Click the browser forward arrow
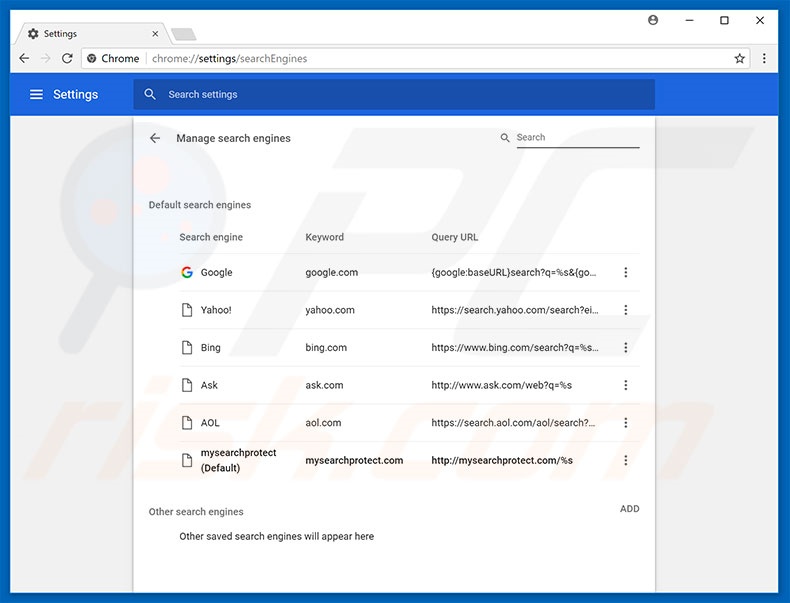This screenshot has width=790, height=603. pyautogui.click(x=45, y=58)
